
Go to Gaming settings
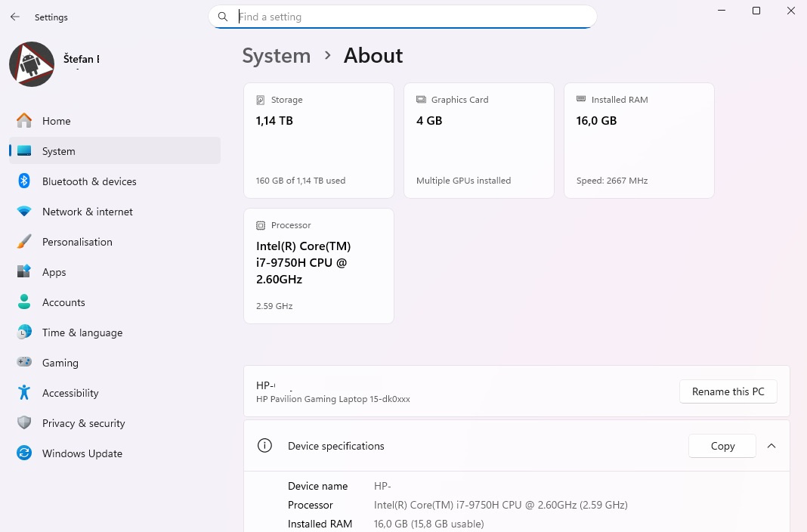pyautogui.click(x=115, y=362)
